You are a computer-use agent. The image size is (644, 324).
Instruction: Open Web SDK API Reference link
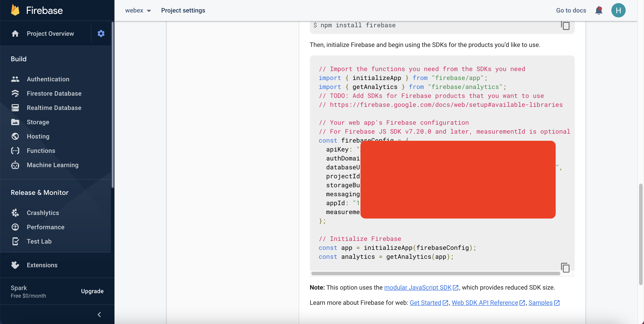point(485,303)
